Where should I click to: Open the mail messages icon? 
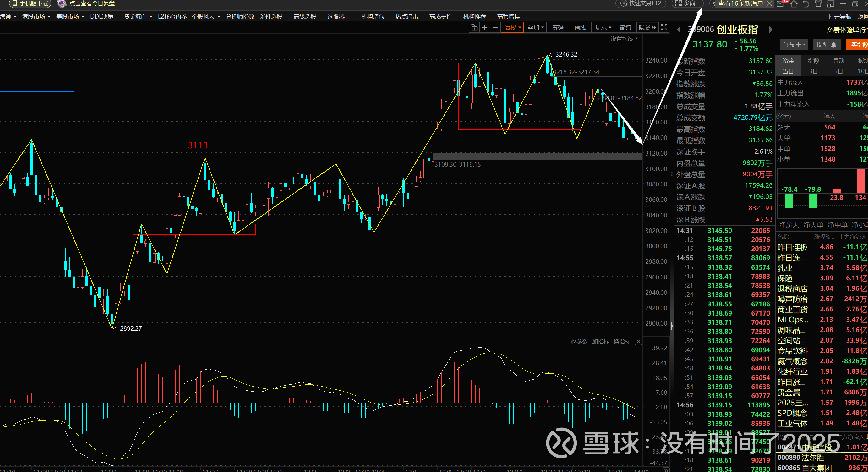tap(780, 4)
